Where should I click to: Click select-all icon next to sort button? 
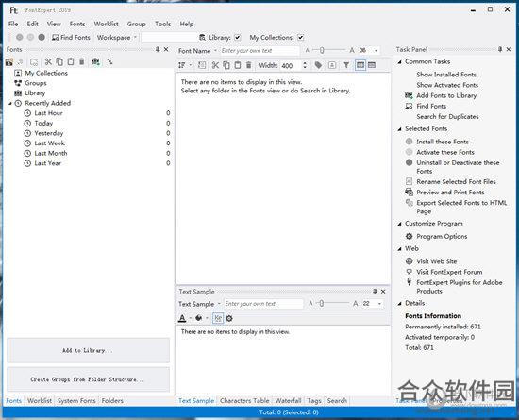202,65
